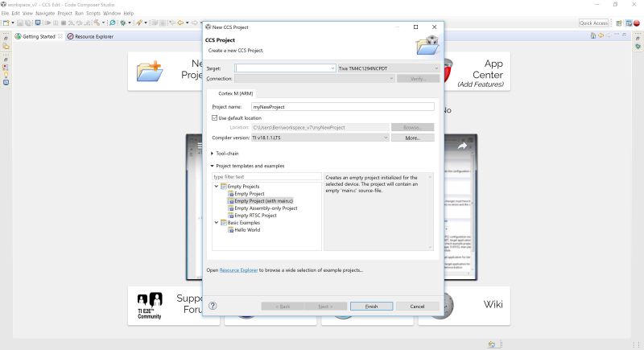Click the Search magnifier toolbar icon
The image size is (644, 350).
click(112, 23)
